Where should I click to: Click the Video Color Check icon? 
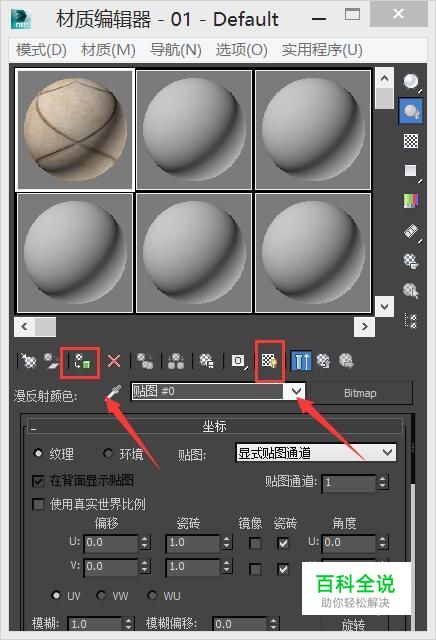pos(411,200)
